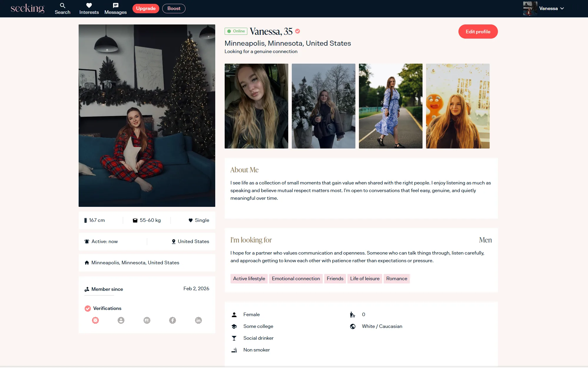Open the blue dress photo thumbnail
This screenshot has height=368, width=588.
point(390,106)
